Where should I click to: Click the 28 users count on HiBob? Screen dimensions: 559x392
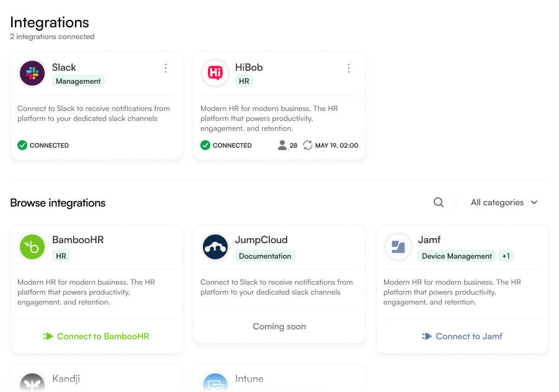click(x=293, y=145)
